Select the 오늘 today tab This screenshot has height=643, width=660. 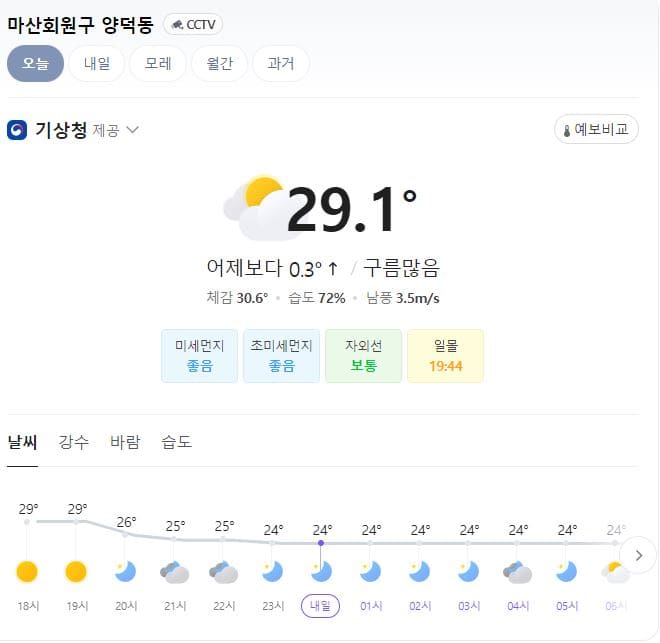pos(35,64)
